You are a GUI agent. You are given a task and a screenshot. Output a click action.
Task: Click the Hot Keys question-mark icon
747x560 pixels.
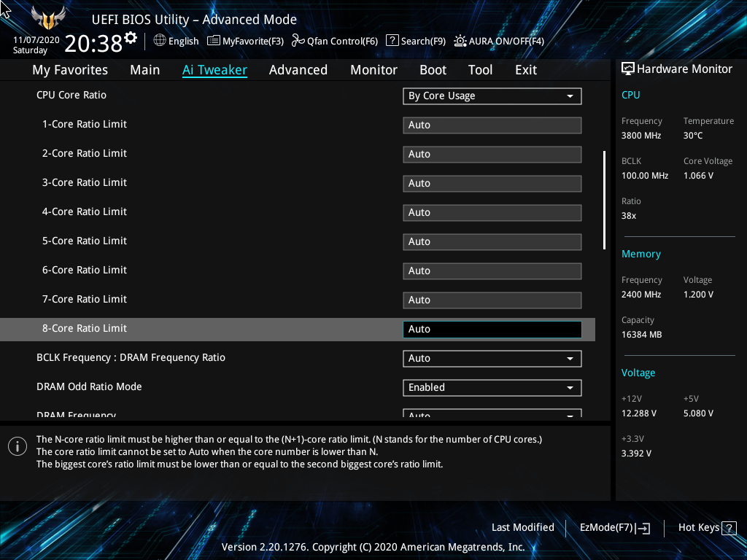pos(729,528)
